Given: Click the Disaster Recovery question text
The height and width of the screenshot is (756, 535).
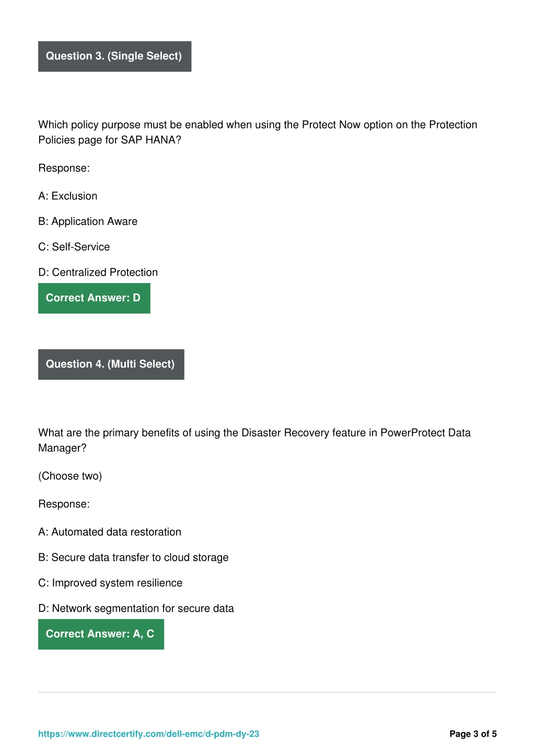Looking at the screenshot, I should click(254, 440).
